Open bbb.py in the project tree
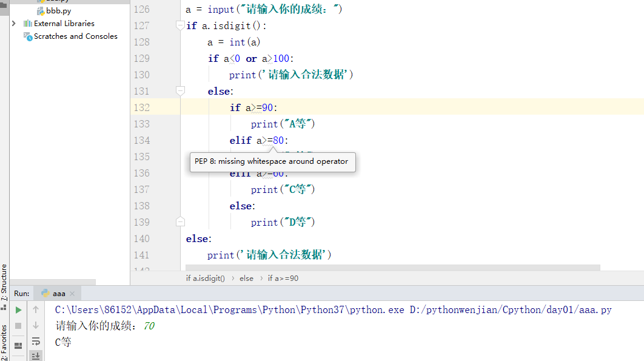This screenshot has width=644, height=361. [58, 11]
